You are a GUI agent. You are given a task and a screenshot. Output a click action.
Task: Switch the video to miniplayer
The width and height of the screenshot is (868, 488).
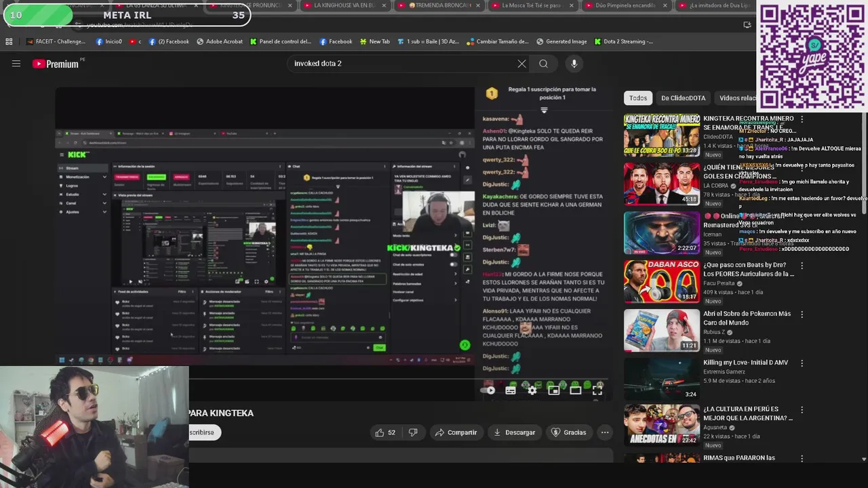pyautogui.click(x=554, y=390)
